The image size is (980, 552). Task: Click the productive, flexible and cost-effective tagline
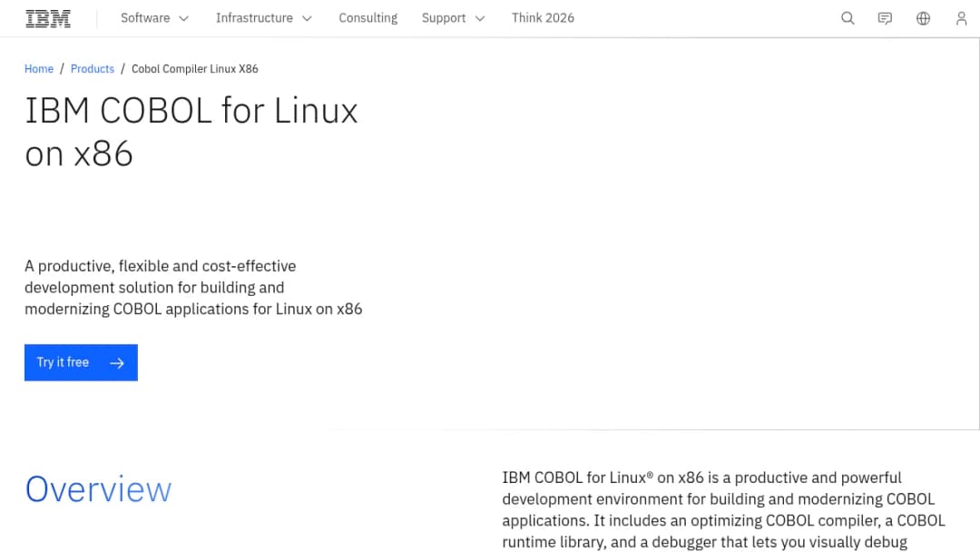pos(193,288)
